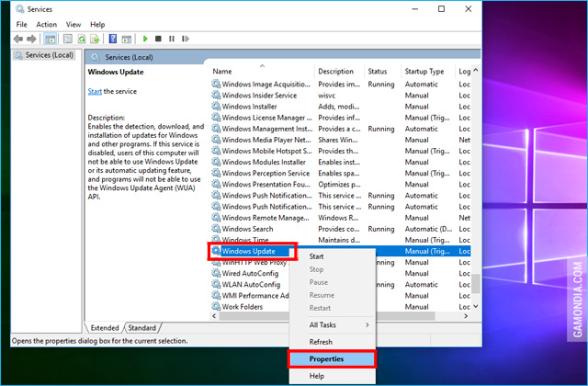588x386 pixels.
Task: Select the Windows Management Instrumentation row
Action: click(340, 129)
